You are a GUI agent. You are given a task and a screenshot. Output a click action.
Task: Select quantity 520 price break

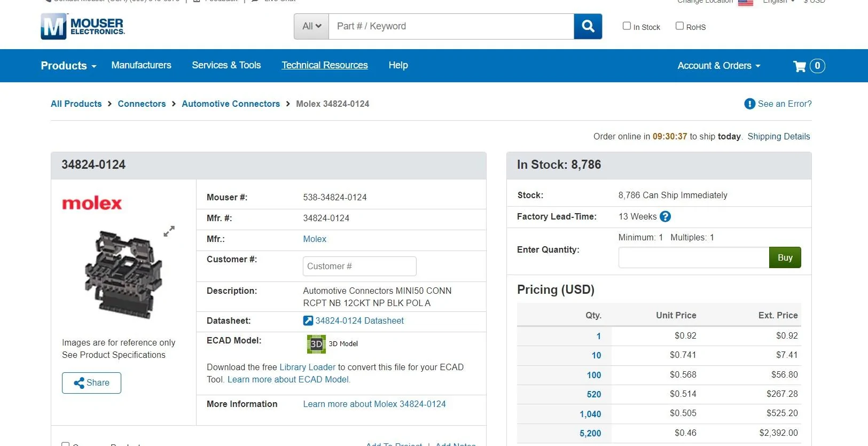(x=594, y=394)
